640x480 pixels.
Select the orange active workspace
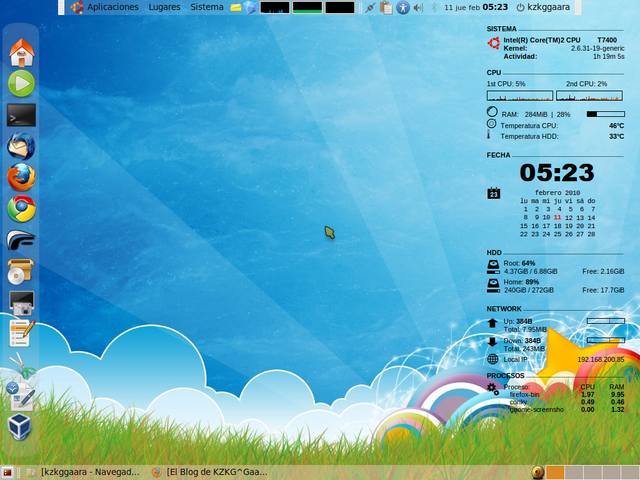555,472
